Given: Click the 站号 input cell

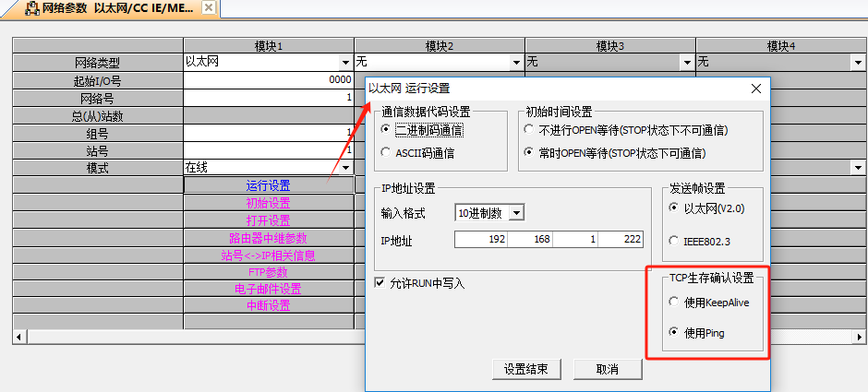Looking at the screenshot, I should coord(269,150).
